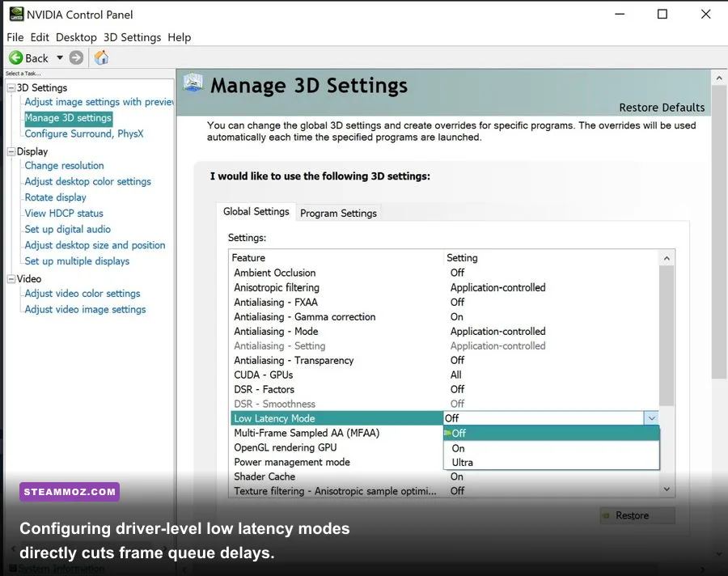
Task: Select the Shader Cache row
Action: pos(444,476)
